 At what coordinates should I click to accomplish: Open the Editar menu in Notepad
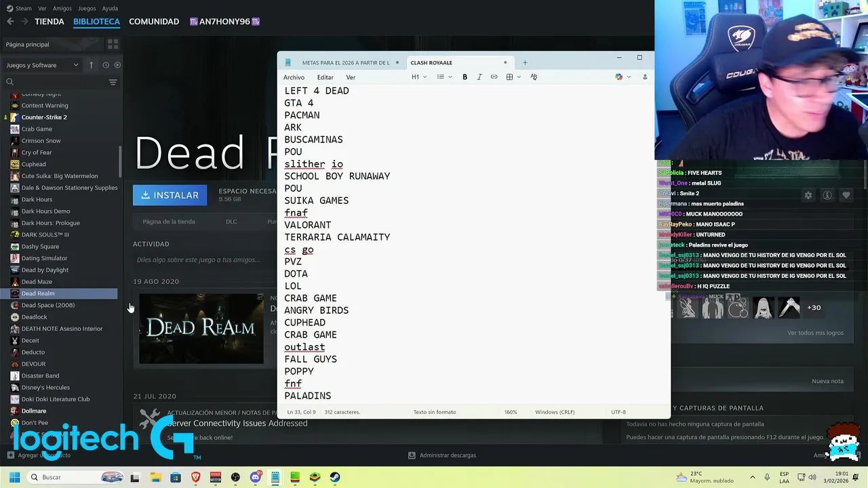click(x=325, y=77)
